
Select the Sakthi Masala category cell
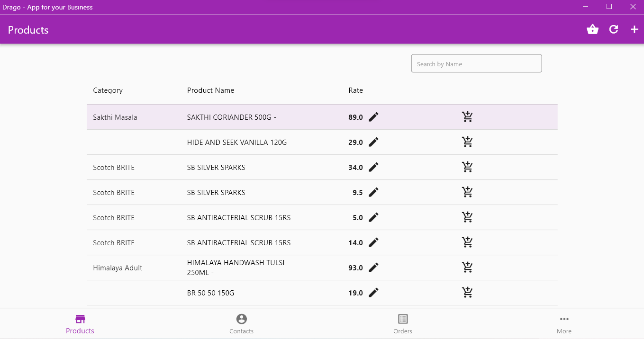[115, 117]
